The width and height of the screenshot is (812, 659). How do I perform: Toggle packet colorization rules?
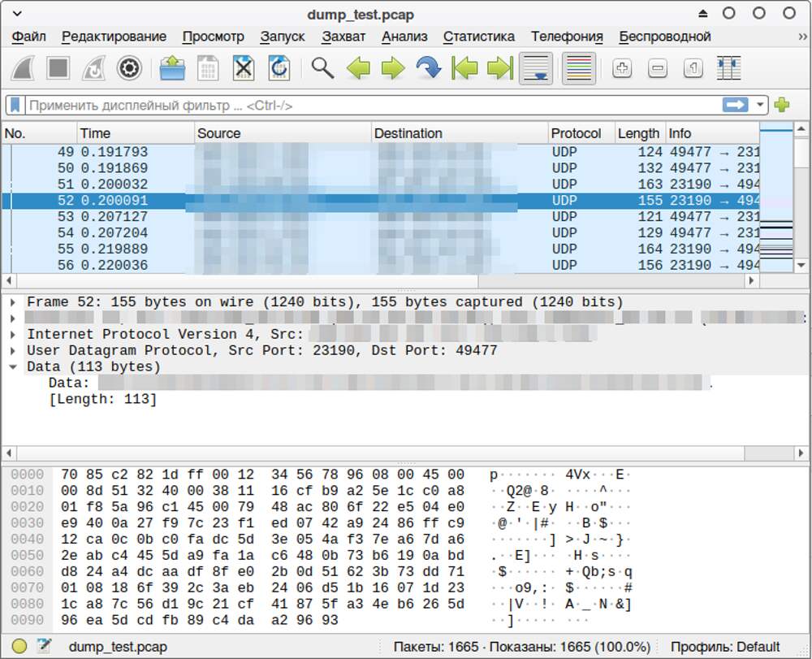[x=578, y=68]
